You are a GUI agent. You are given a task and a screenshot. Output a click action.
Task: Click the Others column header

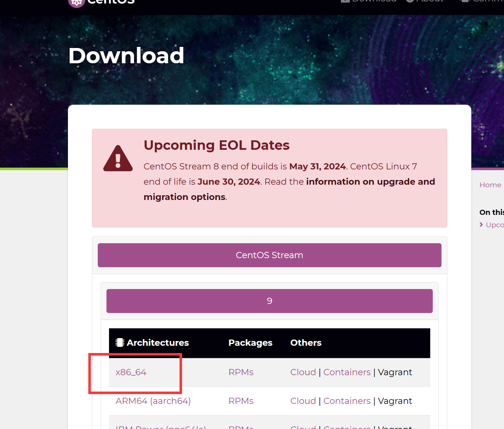[306, 342]
